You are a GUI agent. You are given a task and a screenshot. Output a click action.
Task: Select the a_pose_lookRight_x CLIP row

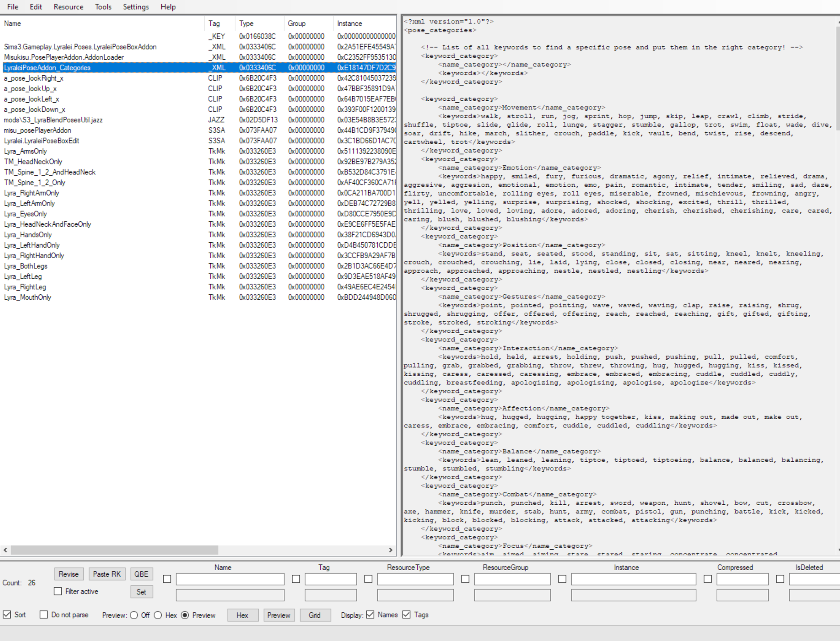[199, 78]
